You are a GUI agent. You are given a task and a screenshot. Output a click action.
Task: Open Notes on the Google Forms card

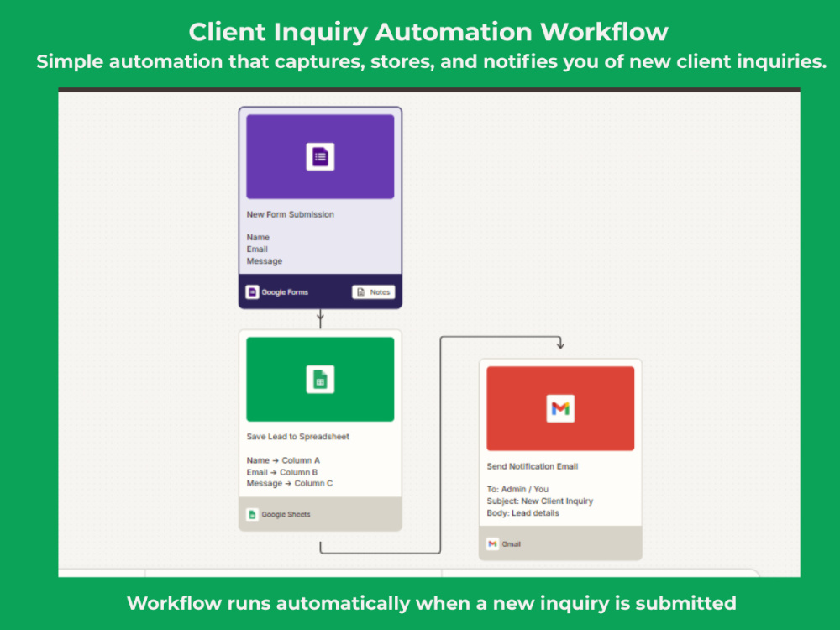(374, 292)
